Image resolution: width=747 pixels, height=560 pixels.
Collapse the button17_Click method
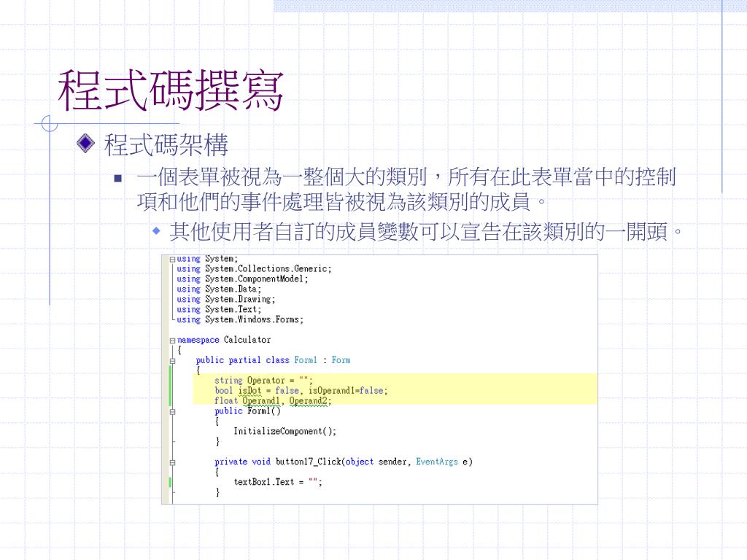(x=172, y=462)
